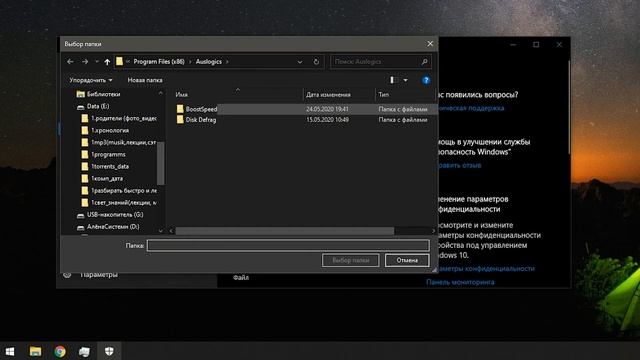Click the Выбор папки button
The image size is (640, 360).
point(351,260)
